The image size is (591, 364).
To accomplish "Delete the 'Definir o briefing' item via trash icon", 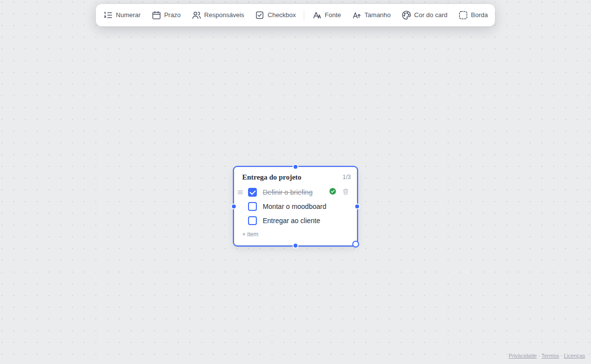I will pyautogui.click(x=346, y=192).
